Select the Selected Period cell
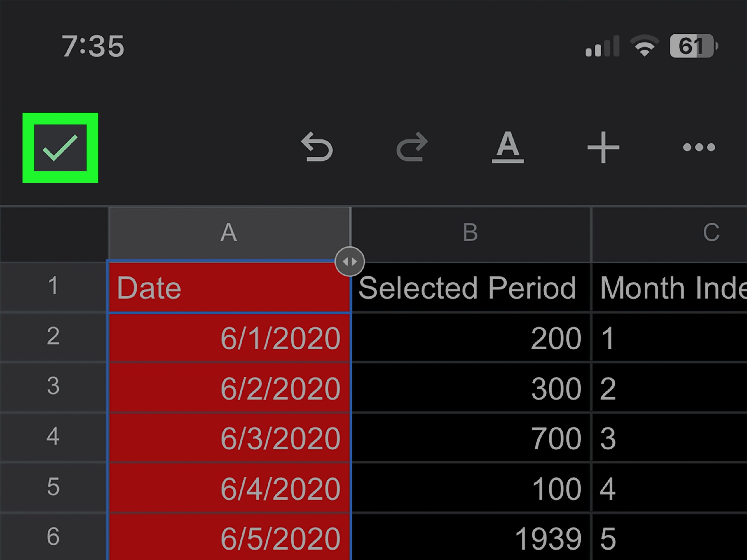 (470, 288)
